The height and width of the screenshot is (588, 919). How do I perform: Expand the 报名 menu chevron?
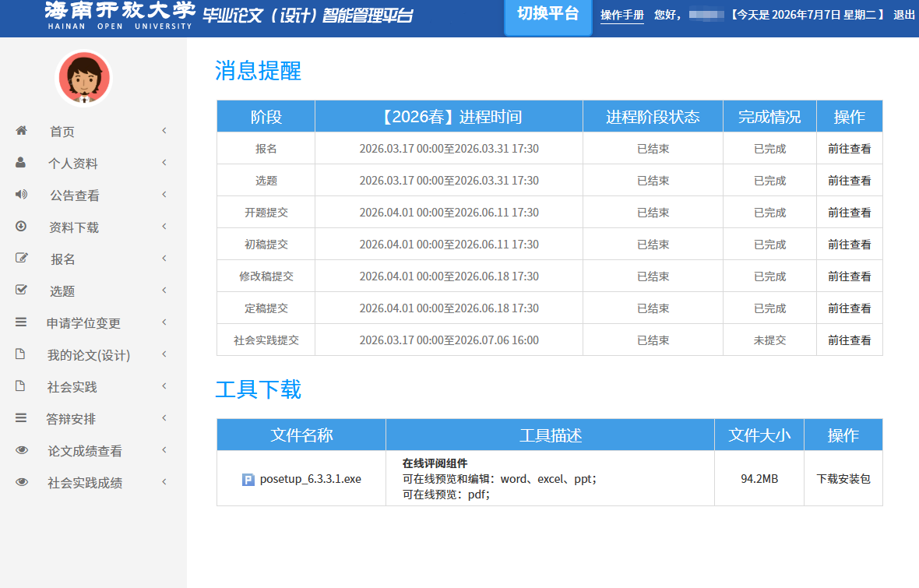164,258
